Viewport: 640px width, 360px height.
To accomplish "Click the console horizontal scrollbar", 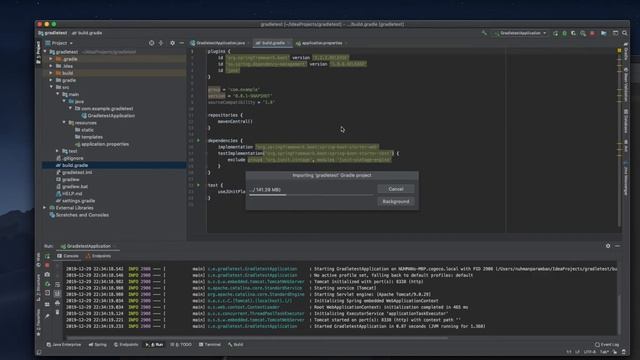I will coord(257,338).
